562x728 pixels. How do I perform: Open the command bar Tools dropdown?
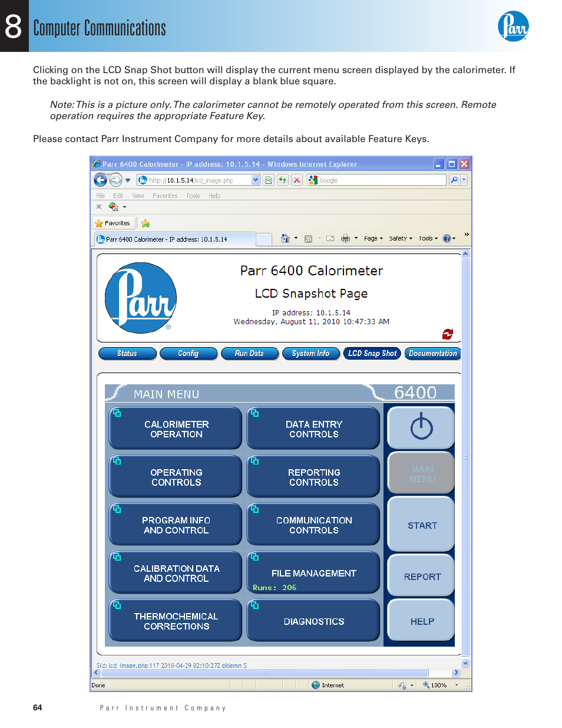pos(428,239)
